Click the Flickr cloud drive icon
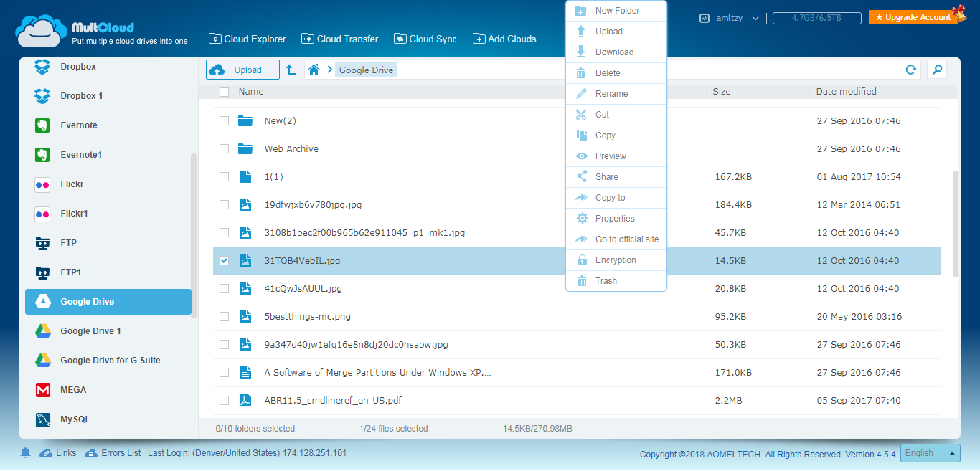The image size is (980, 471). tap(43, 184)
